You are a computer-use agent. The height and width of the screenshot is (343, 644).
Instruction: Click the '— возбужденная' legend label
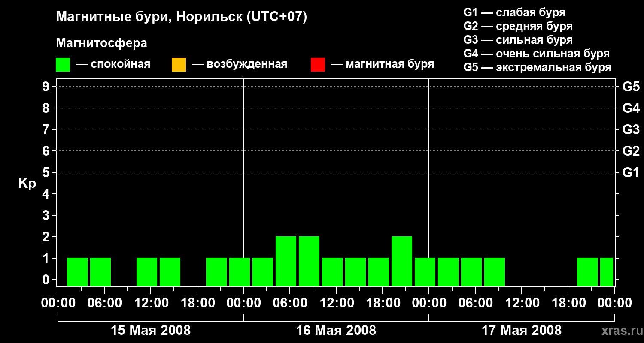(240, 64)
